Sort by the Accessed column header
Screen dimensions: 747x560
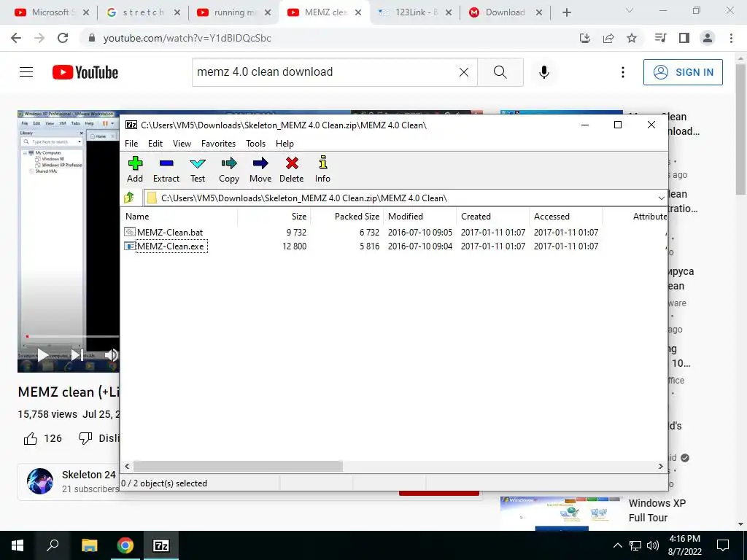point(565,216)
